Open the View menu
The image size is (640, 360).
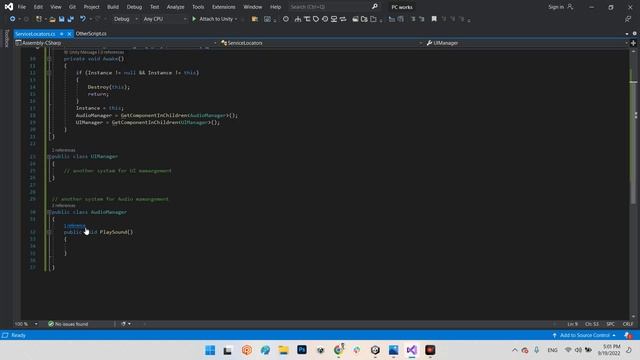56,7
